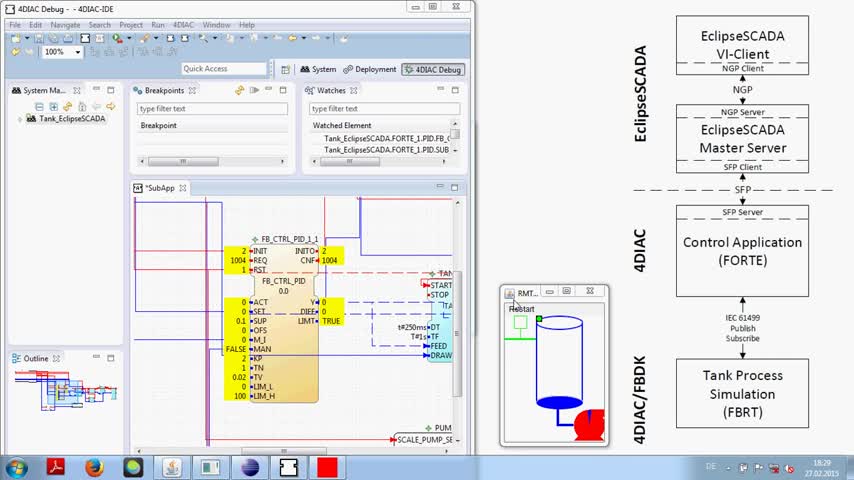The height and width of the screenshot is (480, 854).
Task: Click the Save icon in toolbar
Action: coord(39,38)
